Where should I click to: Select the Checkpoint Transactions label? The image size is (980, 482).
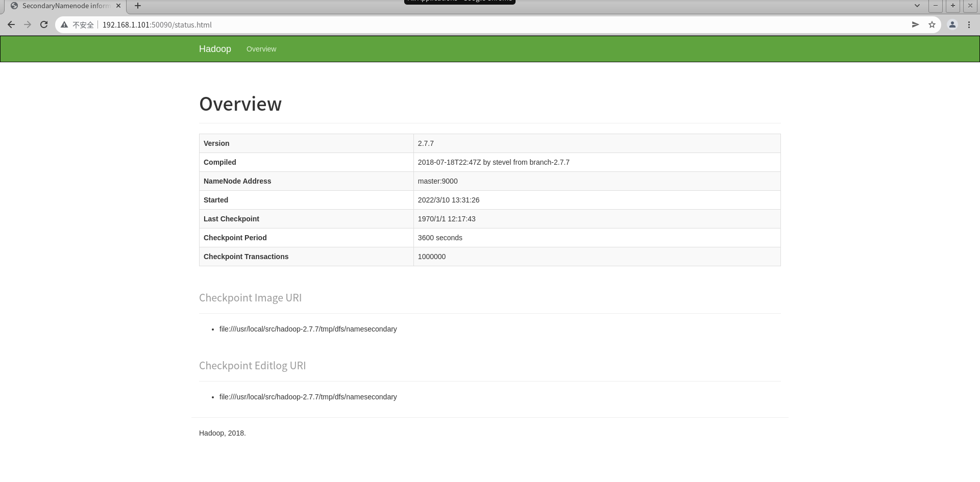246,257
